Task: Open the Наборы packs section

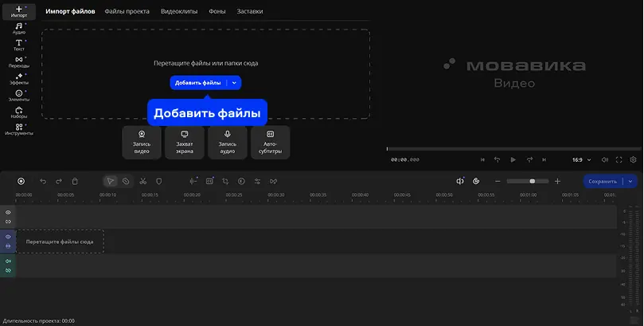Action: [x=19, y=112]
